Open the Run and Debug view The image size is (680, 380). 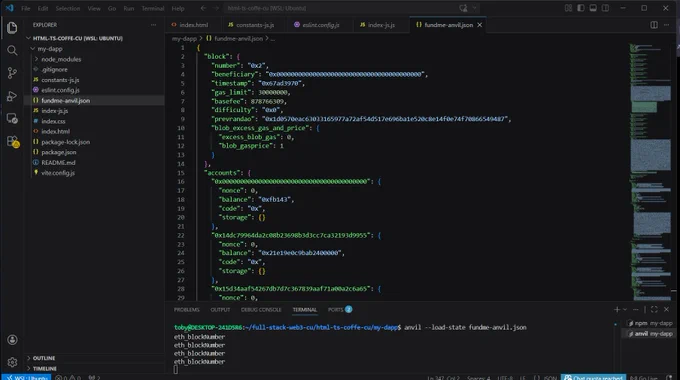tap(12, 96)
